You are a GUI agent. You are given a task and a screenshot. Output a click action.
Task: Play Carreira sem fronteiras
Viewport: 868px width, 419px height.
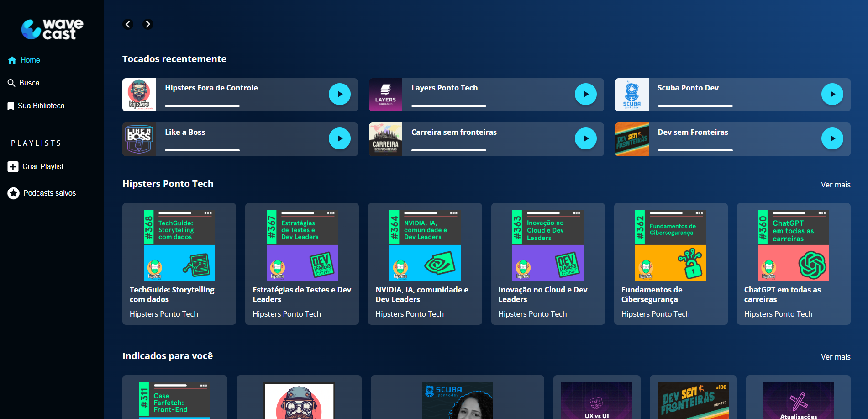pos(586,138)
